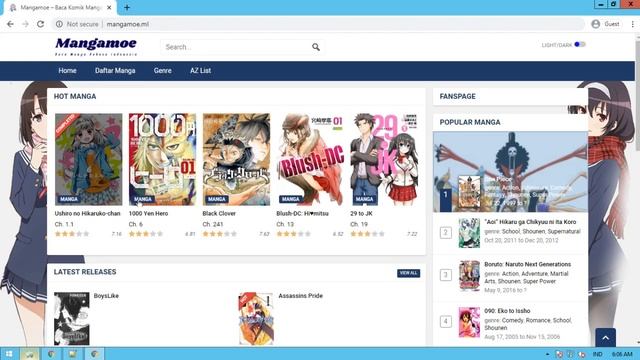Open the Assassins Pride cover thumbnail

tap(256, 318)
